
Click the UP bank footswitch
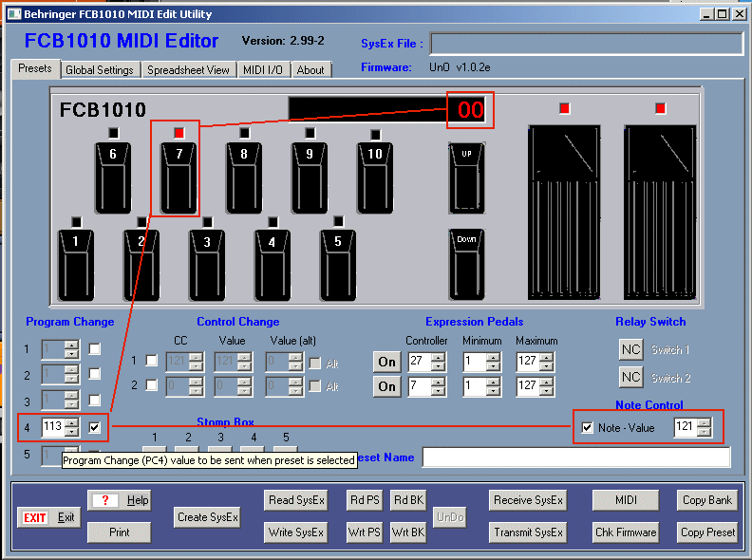(466, 177)
